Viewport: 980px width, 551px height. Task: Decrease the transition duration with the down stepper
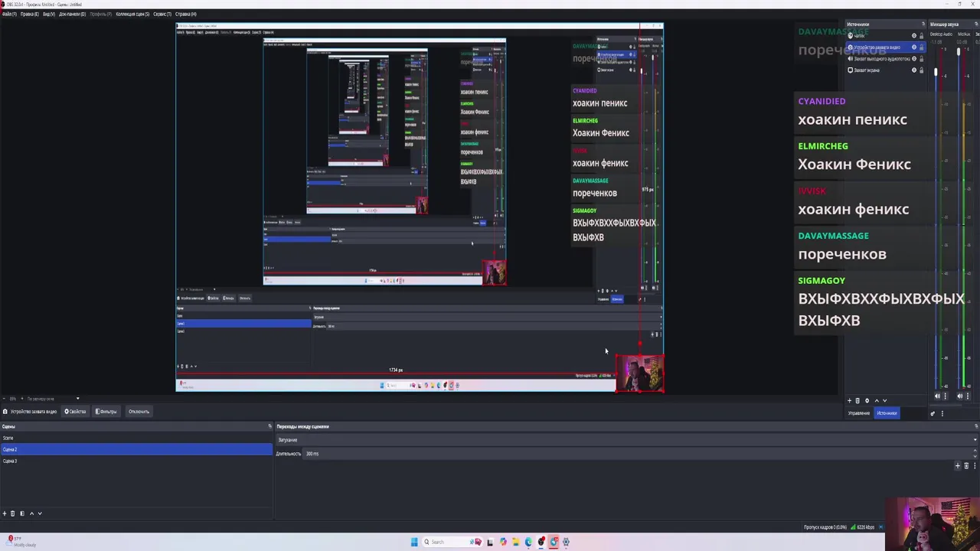click(975, 456)
